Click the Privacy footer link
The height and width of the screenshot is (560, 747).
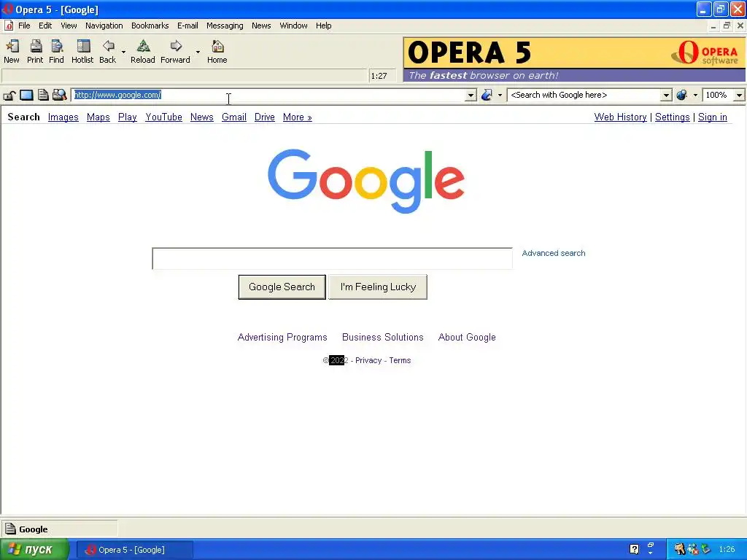[368, 360]
